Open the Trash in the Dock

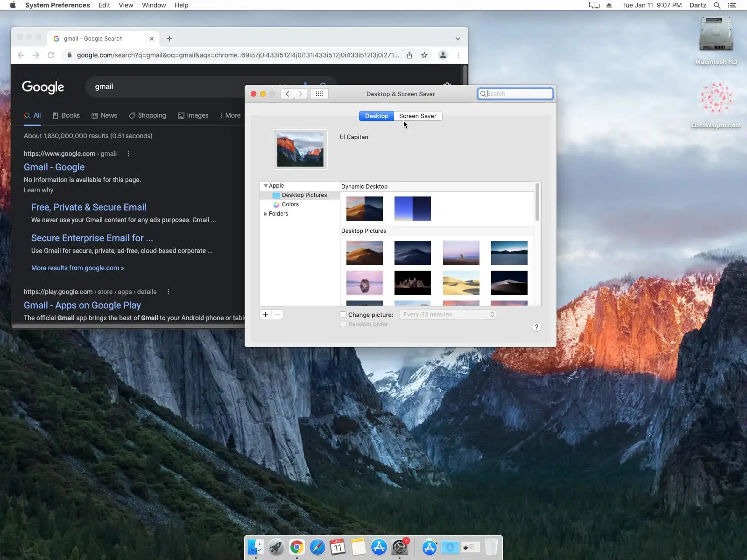[x=491, y=547]
